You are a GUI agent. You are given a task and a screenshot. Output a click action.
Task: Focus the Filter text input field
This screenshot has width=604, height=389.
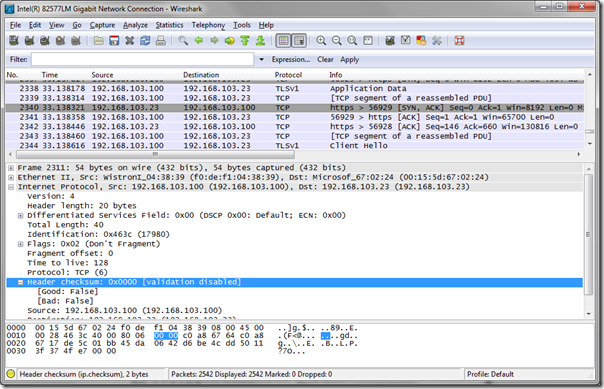143,59
